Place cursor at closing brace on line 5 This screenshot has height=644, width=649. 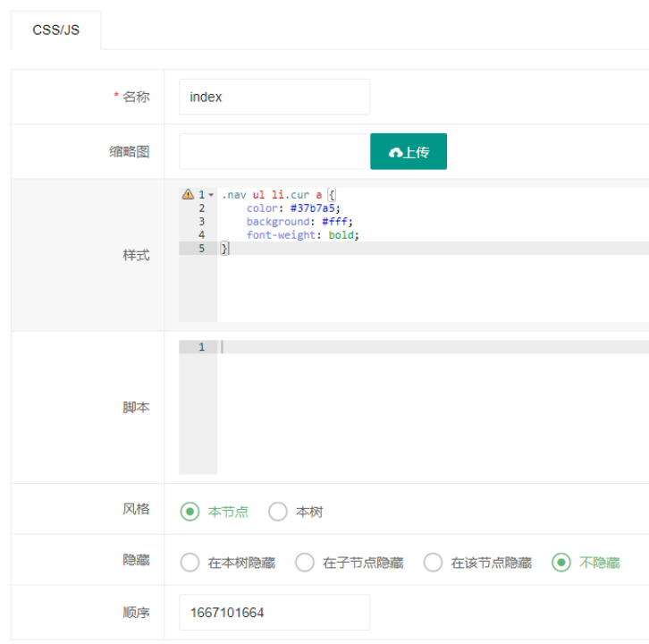[225, 249]
